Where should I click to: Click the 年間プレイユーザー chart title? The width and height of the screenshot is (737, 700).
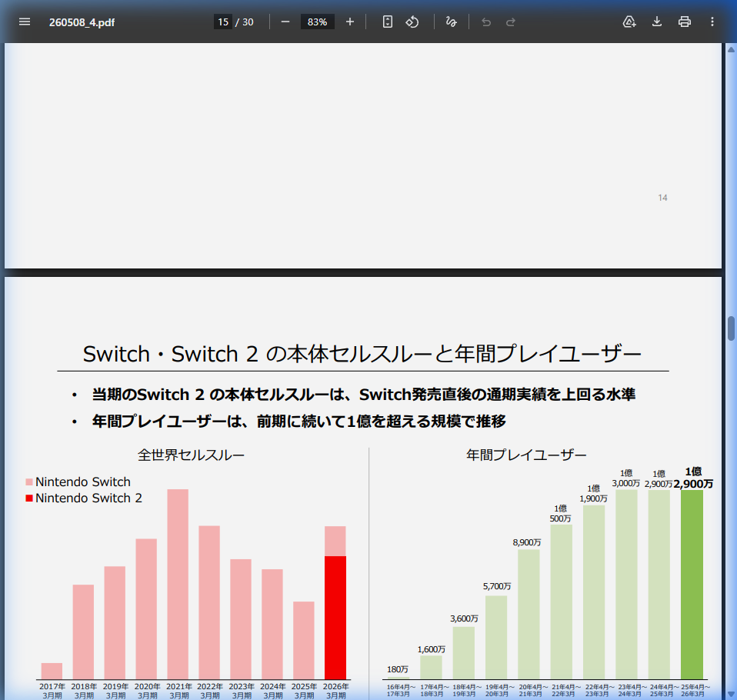[526, 455]
